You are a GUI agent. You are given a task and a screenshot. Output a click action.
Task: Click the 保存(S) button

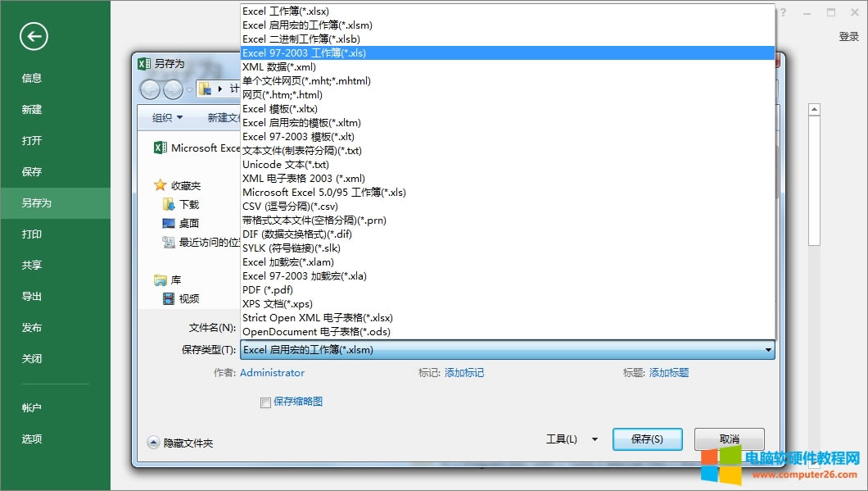[x=646, y=439]
